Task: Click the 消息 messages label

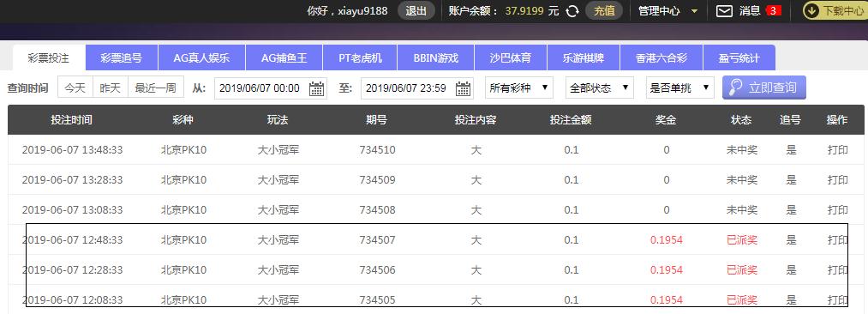Action: pyautogui.click(x=750, y=11)
